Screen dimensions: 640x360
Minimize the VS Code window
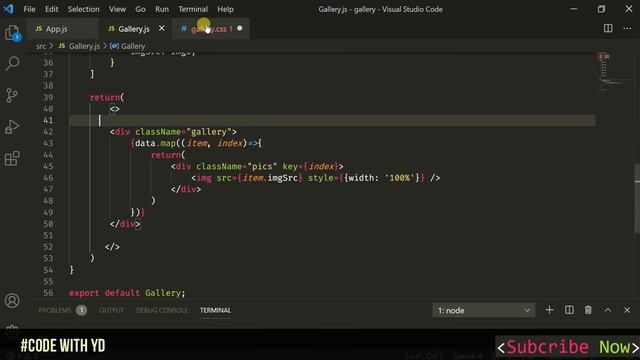[573, 9]
